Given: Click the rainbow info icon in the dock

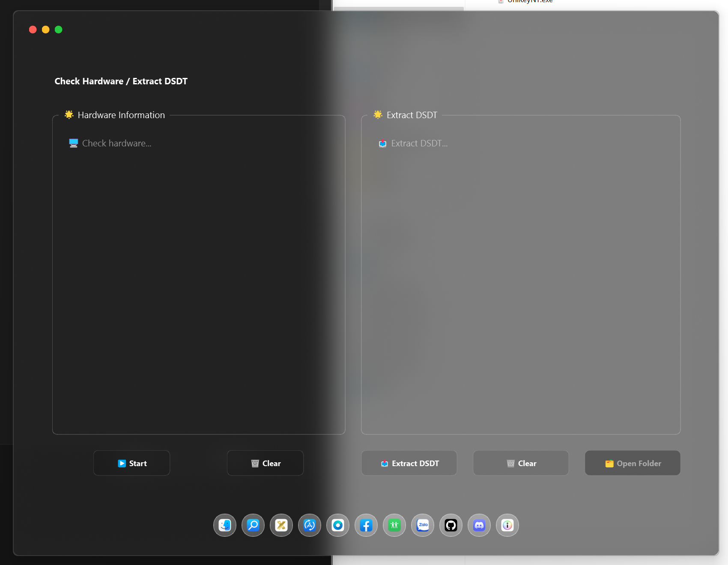Looking at the screenshot, I should point(507,525).
